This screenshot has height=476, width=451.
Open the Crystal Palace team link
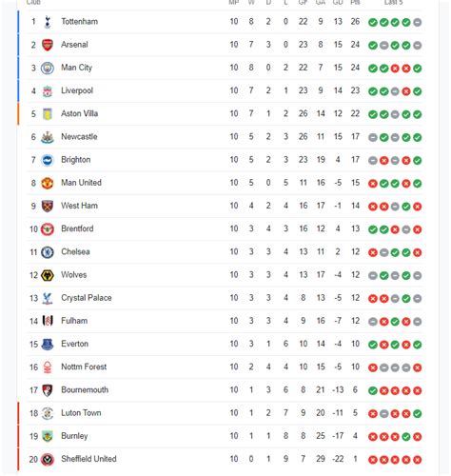click(87, 298)
